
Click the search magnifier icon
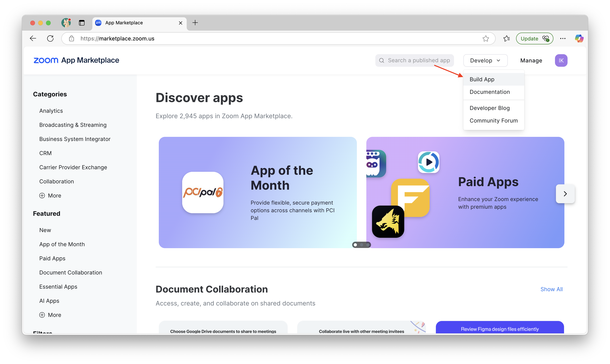(381, 60)
